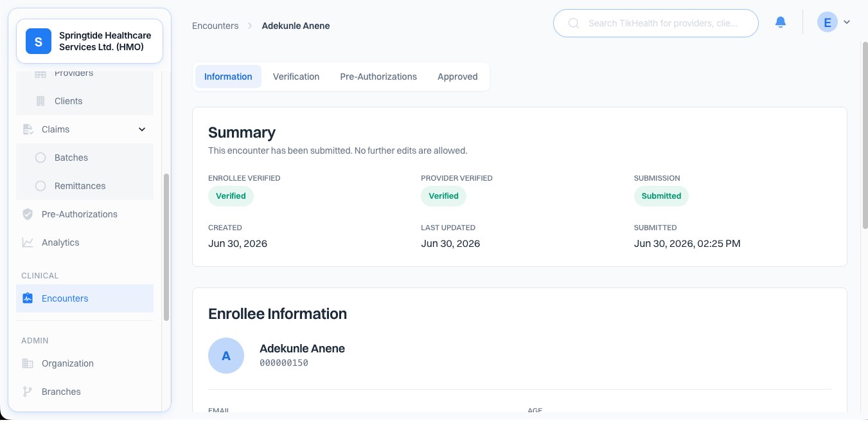Click the Provider Verified badge
This screenshot has width=868, height=427.
[x=443, y=196]
